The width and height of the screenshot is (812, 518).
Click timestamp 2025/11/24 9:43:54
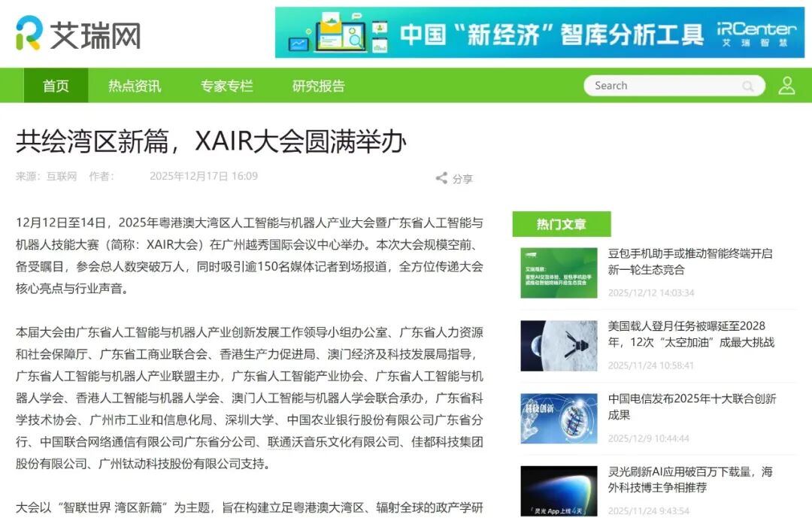pyautogui.click(x=648, y=510)
